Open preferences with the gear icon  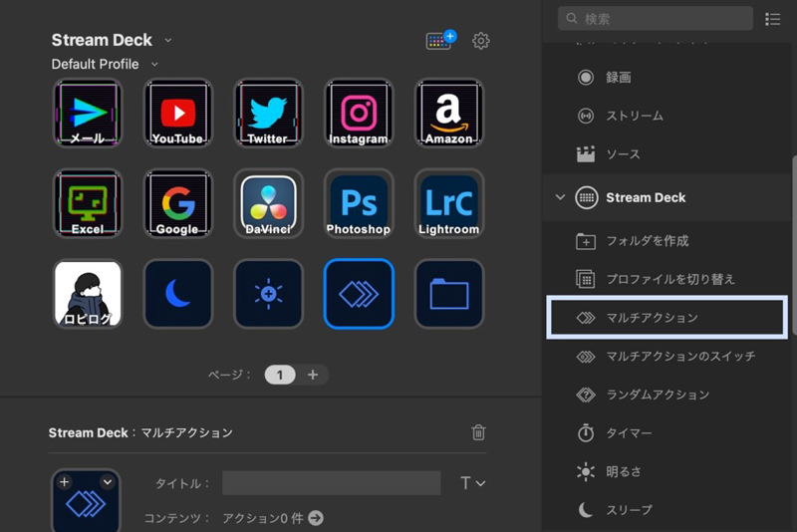click(481, 41)
